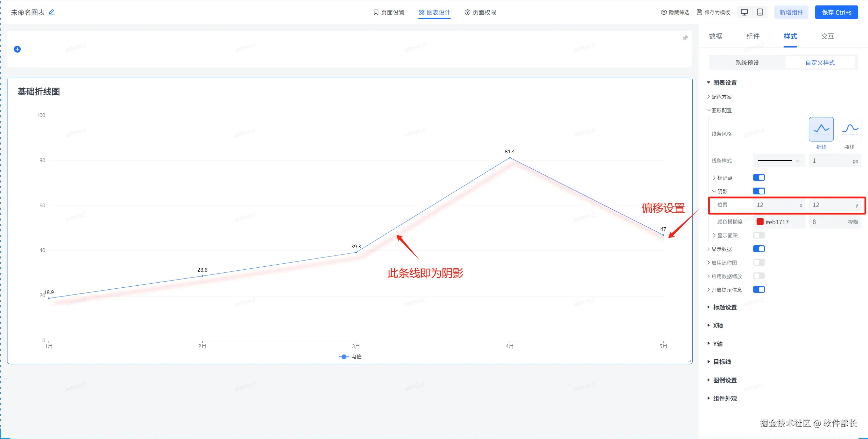Toggle the 标记点 switch off

coord(759,178)
